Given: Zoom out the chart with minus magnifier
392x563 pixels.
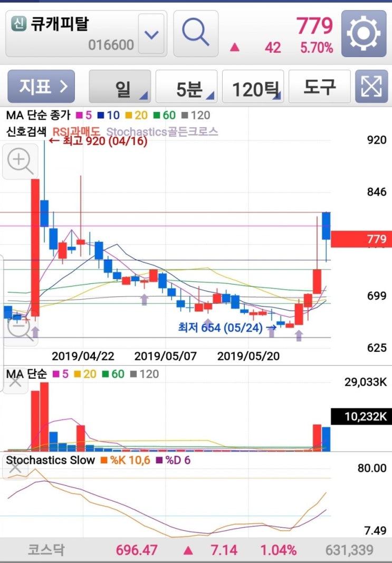Looking at the screenshot, I should (21, 329).
